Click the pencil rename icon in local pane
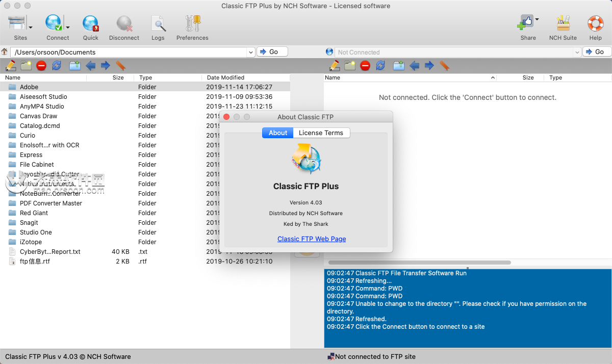This screenshot has height=364, width=612. [10, 65]
